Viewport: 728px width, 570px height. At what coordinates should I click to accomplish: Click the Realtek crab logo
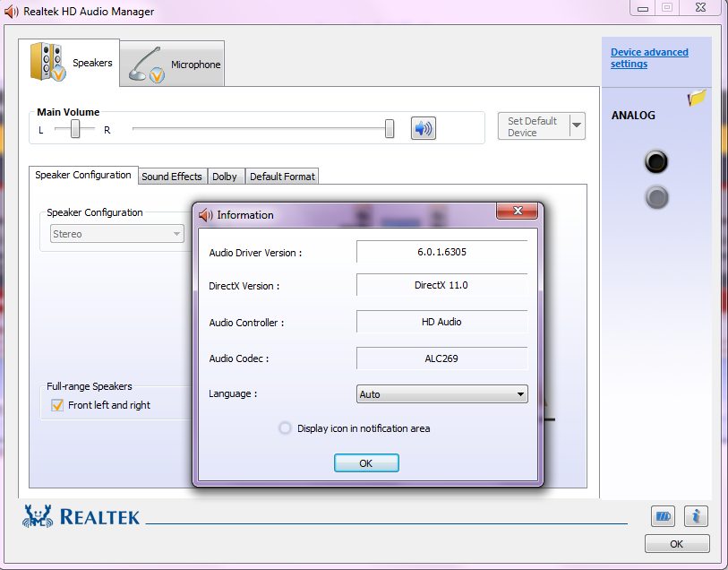tap(39, 515)
